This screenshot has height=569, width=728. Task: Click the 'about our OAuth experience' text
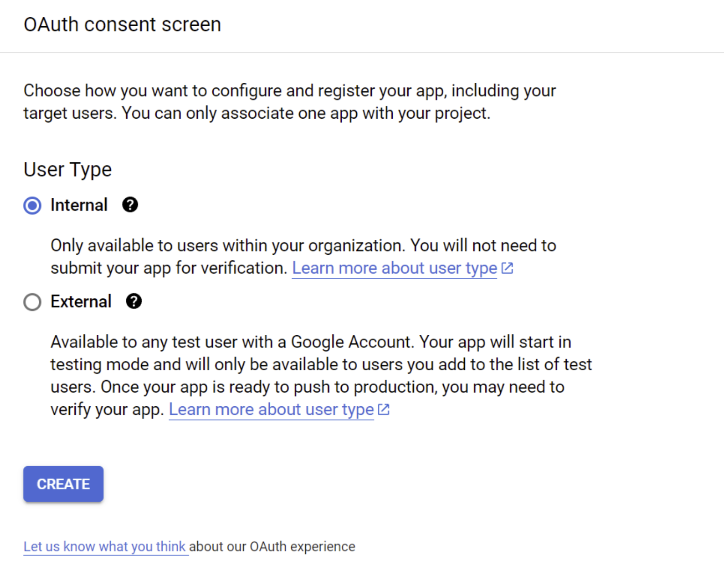pyautogui.click(x=272, y=547)
